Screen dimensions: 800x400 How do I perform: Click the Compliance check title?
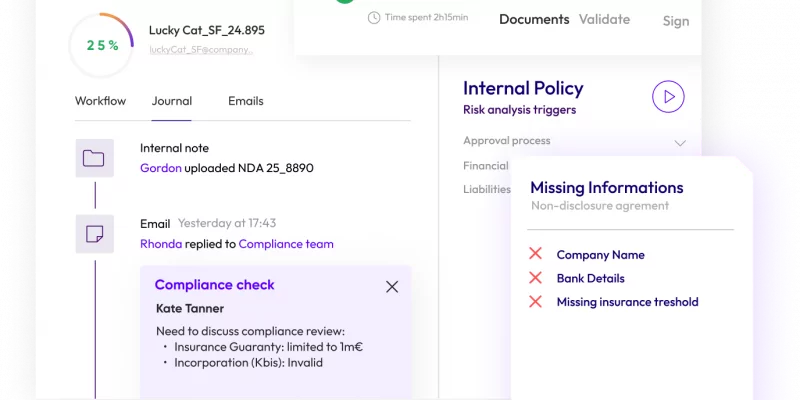pyautogui.click(x=214, y=285)
